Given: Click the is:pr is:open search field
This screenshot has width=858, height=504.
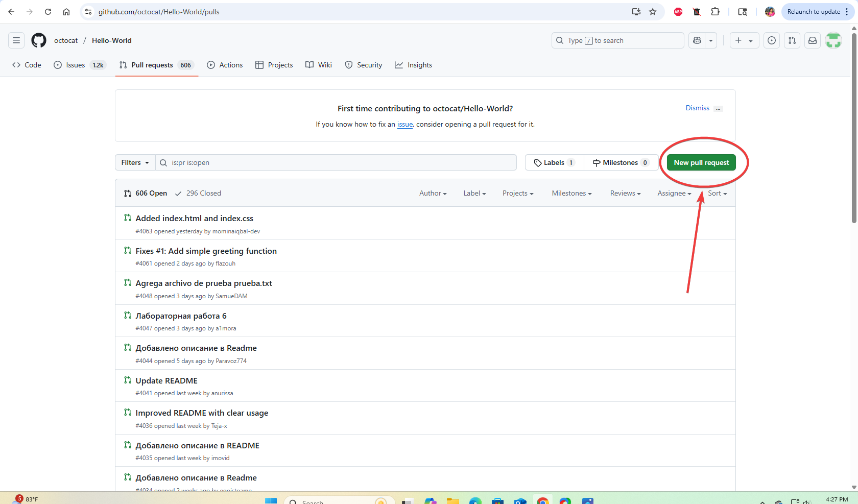Looking at the screenshot, I should point(336,162).
